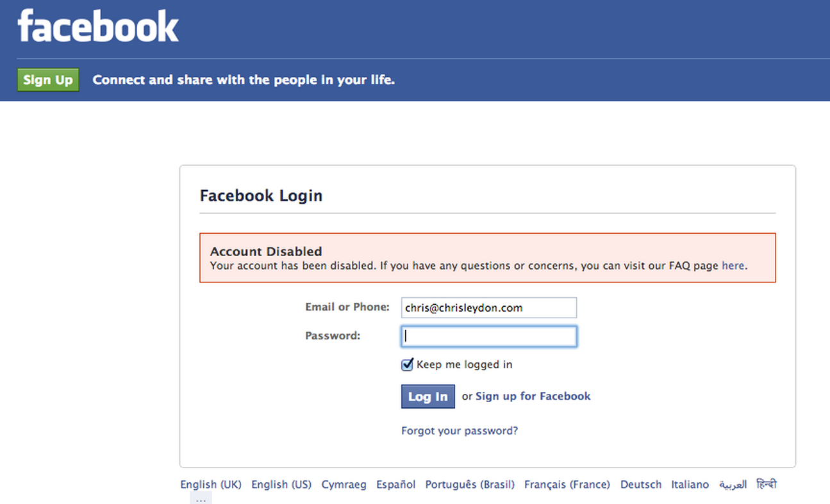Switch the site to the Arabic language

733,485
